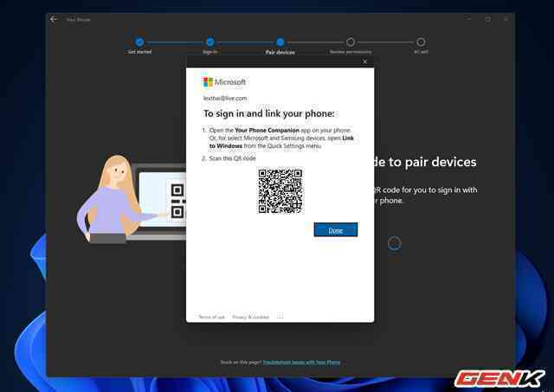Select the Sign in step circle
The height and width of the screenshot is (392, 554).
tap(209, 42)
